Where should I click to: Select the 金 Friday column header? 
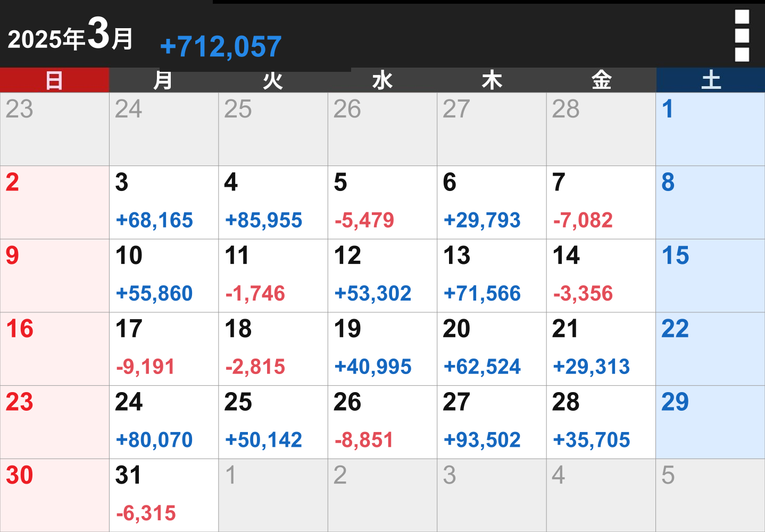601,80
